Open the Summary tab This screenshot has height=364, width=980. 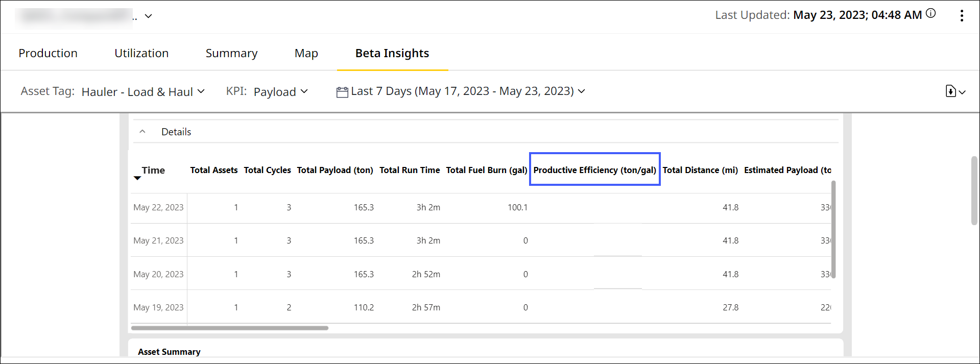click(231, 53)
